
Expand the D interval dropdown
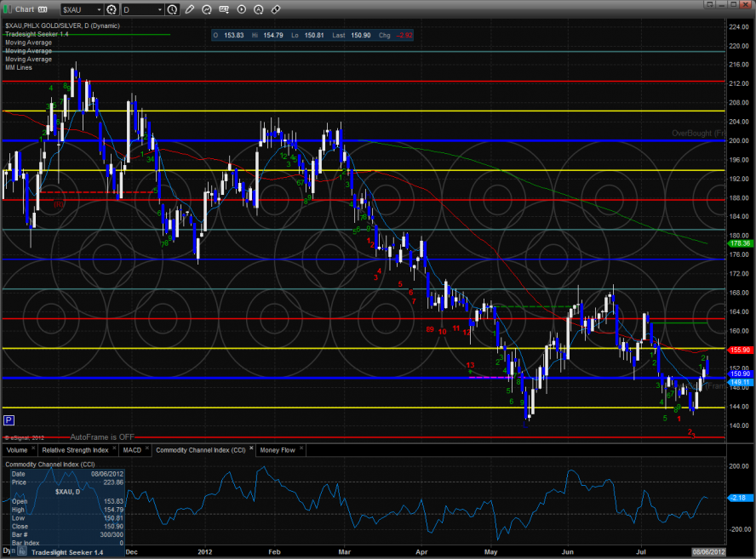(x=160, y=9)
